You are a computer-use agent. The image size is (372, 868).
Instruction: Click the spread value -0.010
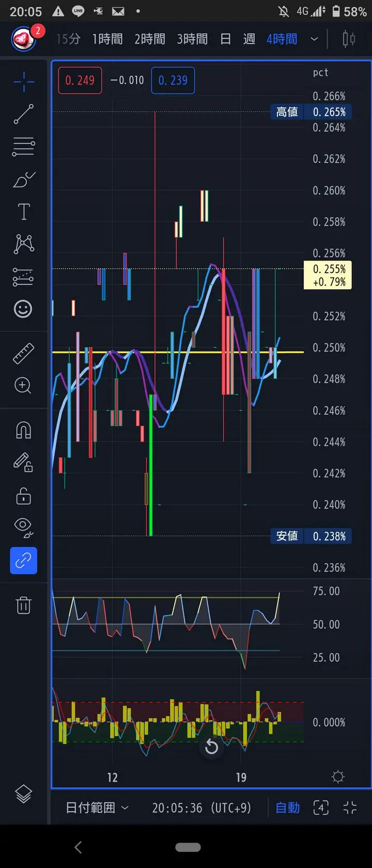[x=127, y=81]
